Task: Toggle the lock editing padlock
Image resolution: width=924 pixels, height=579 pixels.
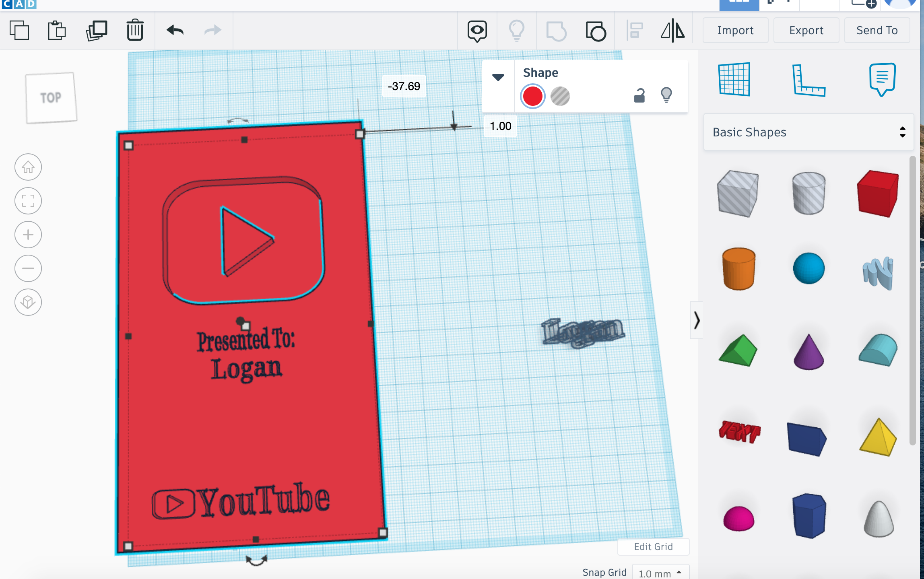Action: [639, 95]
